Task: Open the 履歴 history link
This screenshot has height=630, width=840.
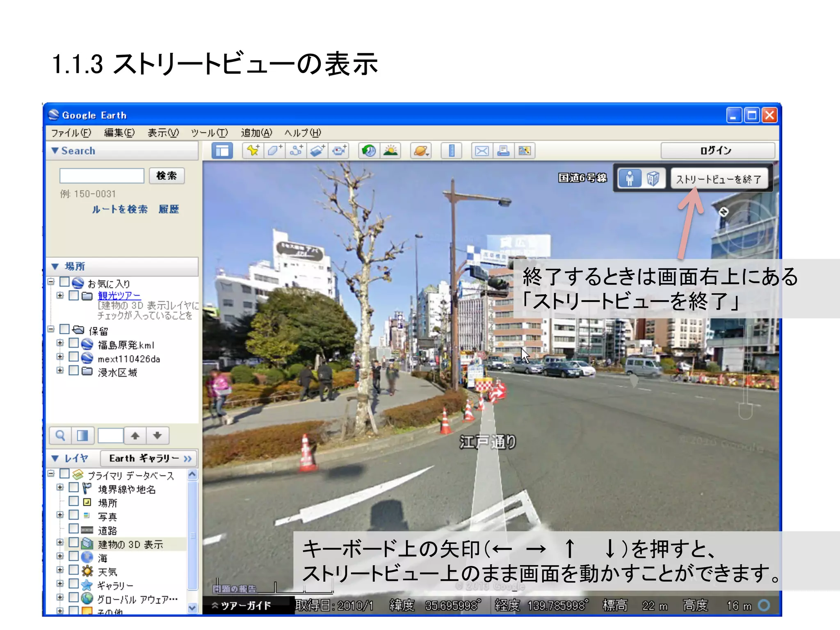Action: click(x=169, y=209)
